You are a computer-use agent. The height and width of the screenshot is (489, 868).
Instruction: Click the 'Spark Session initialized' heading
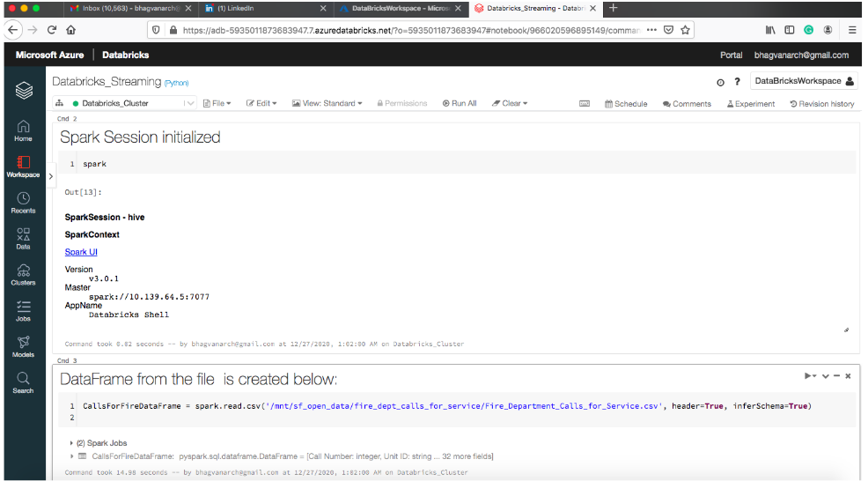pyautogui.click(x=140, y=137)
